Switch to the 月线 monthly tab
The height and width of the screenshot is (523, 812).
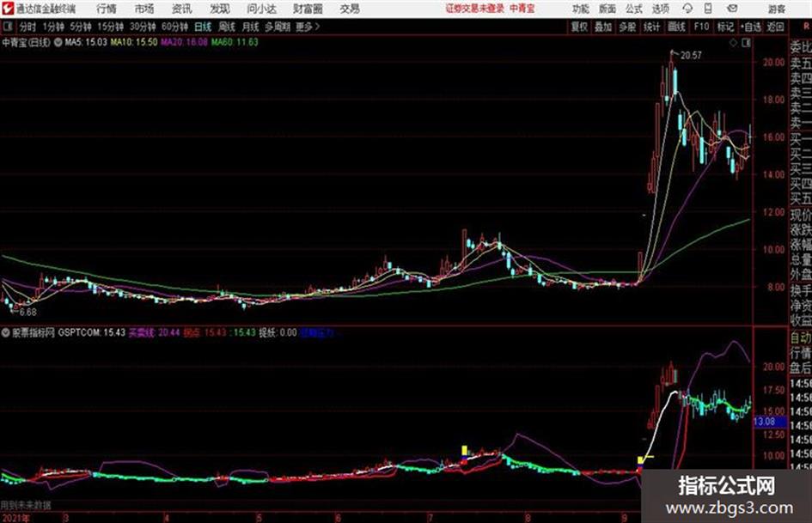pos(251,27)
